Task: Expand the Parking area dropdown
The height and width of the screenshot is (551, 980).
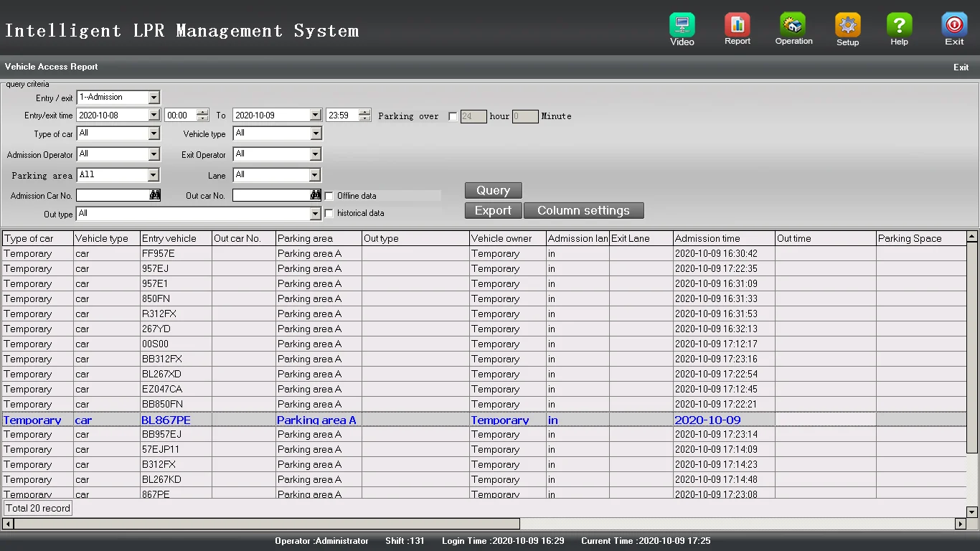Action: coord(154,175)
